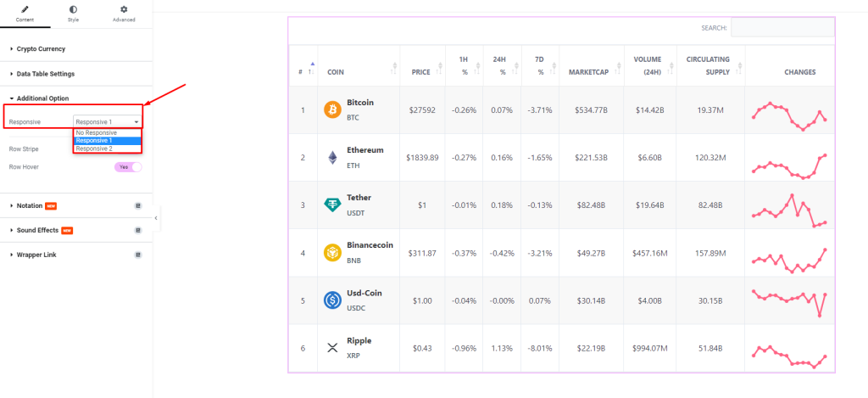The height and width of the screenshot is (398, 868).
Task: Click the Ethereum changes sparkline chart
Action: pyautogui.click(x=789, y=166)
